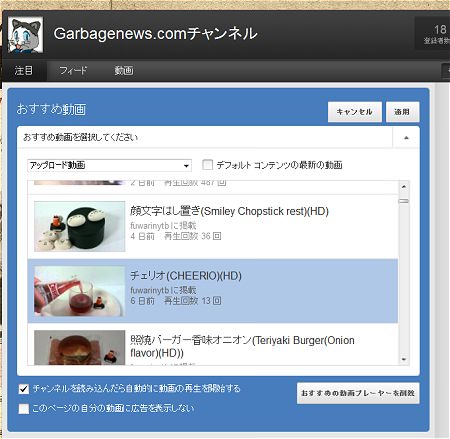Select the Smiley Chopstick rest video thumbnail
The width and height of the screenshot is (450, 439).
[80, 226]
